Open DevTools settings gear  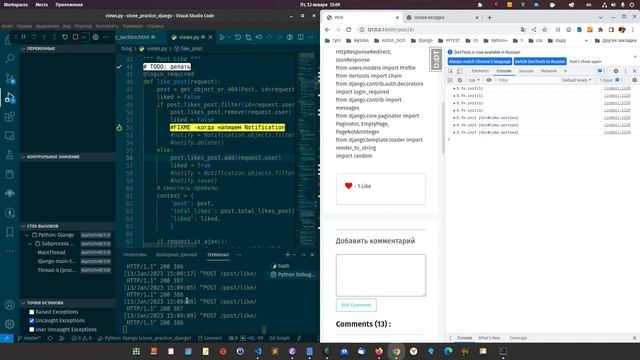616,71
